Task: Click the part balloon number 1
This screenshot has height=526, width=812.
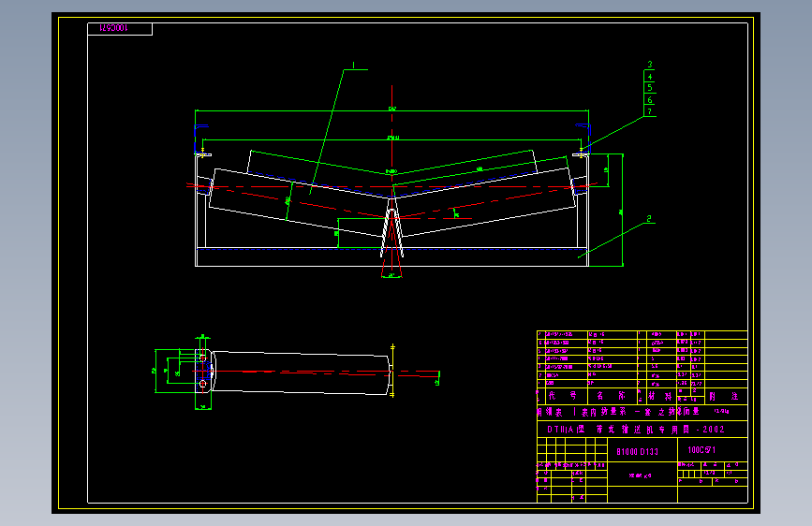Action: tap(354, 66)
